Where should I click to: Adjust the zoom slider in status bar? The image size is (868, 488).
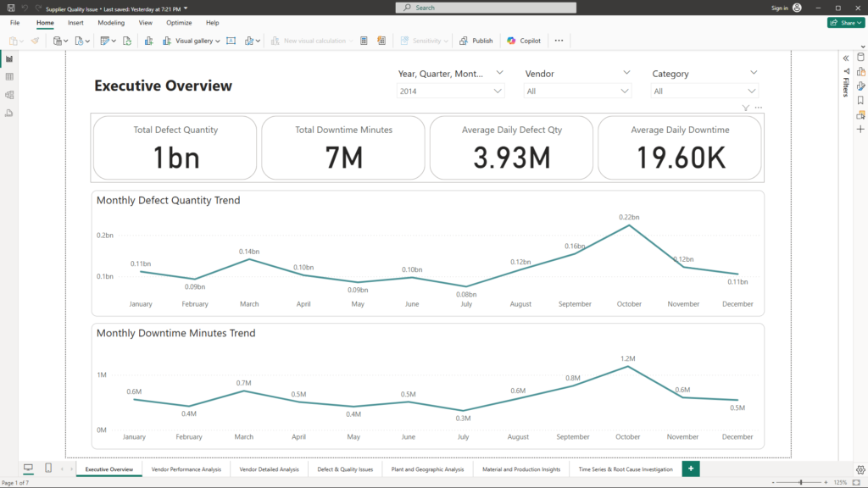tap(800, 482)
